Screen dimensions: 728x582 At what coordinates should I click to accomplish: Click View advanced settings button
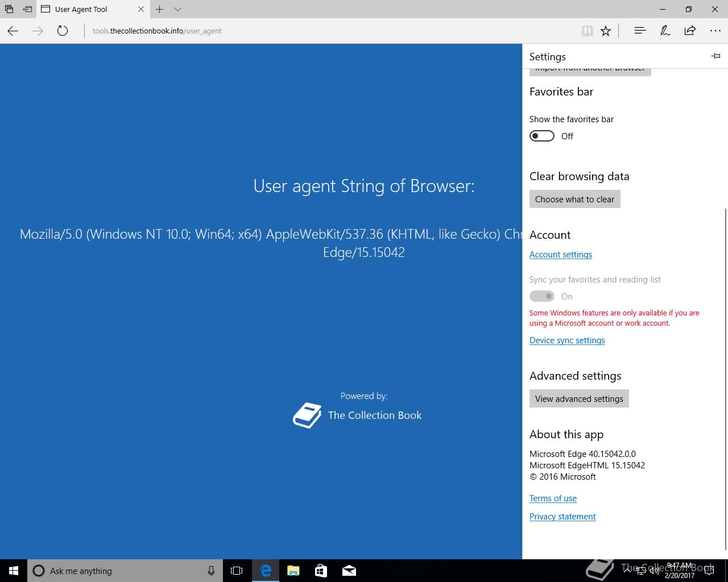(579, 399)
